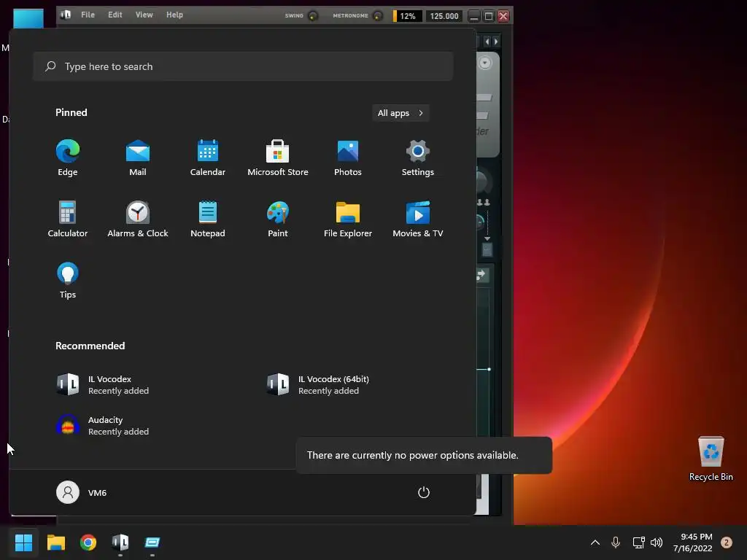The width and height of the screenshot is (747, 560).
Task: Click the Start menu power button
Action: tap(424, 492)
